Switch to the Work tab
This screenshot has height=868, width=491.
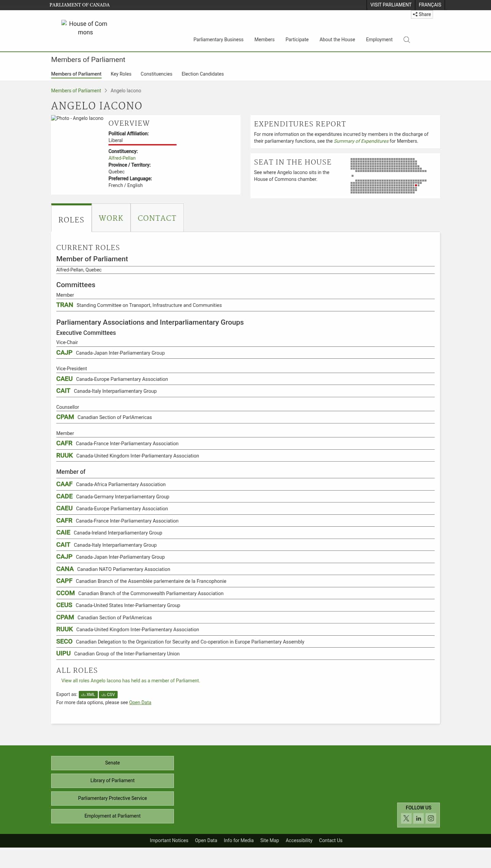pyautogui.click(x=111, y=218)
